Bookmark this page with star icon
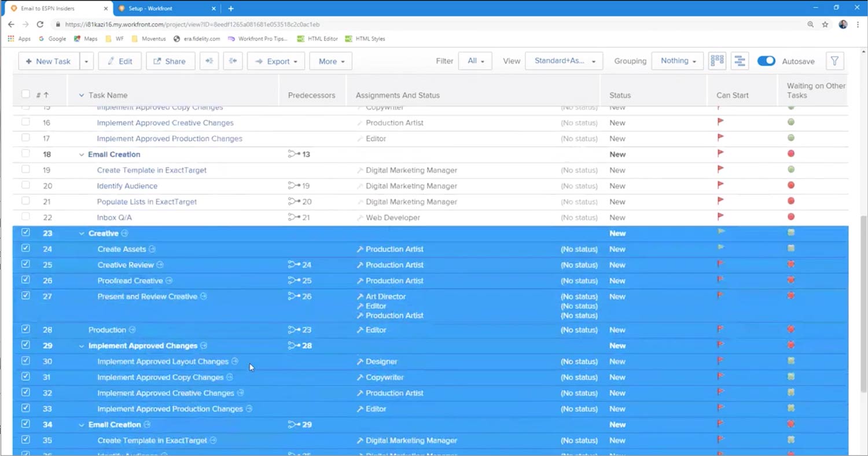This screenshot has height=456, width=868. (x=825, y=24)
